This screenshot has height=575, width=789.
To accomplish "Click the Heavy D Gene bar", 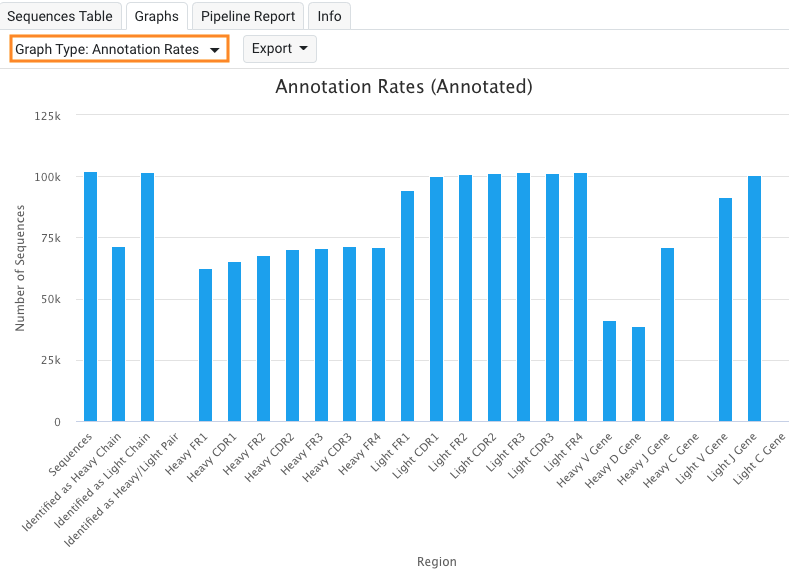I will 639,374.
